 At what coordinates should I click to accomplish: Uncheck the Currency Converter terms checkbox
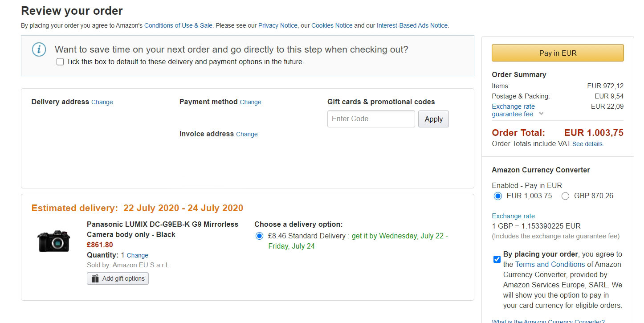pos(497,259)
